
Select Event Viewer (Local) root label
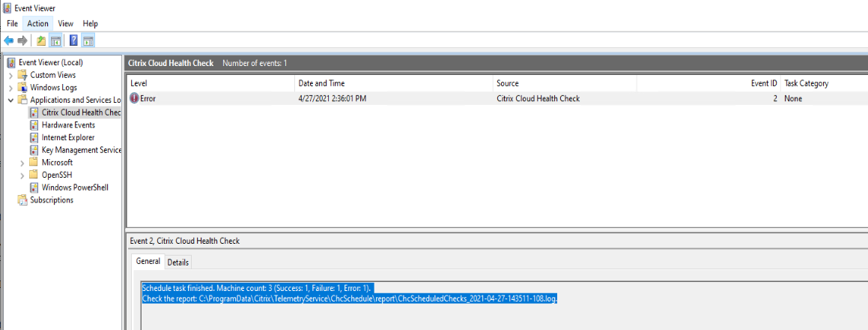click(51, 63)
